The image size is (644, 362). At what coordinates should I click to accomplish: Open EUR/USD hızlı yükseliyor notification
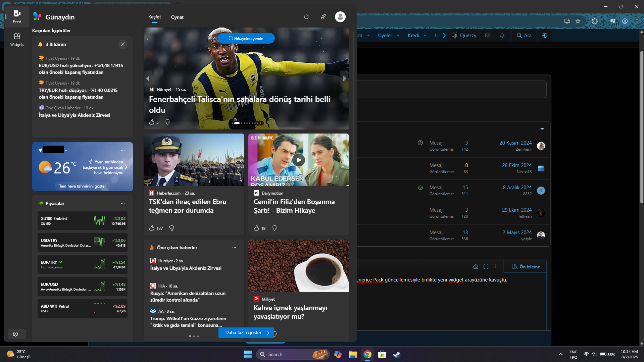(81, 69)
